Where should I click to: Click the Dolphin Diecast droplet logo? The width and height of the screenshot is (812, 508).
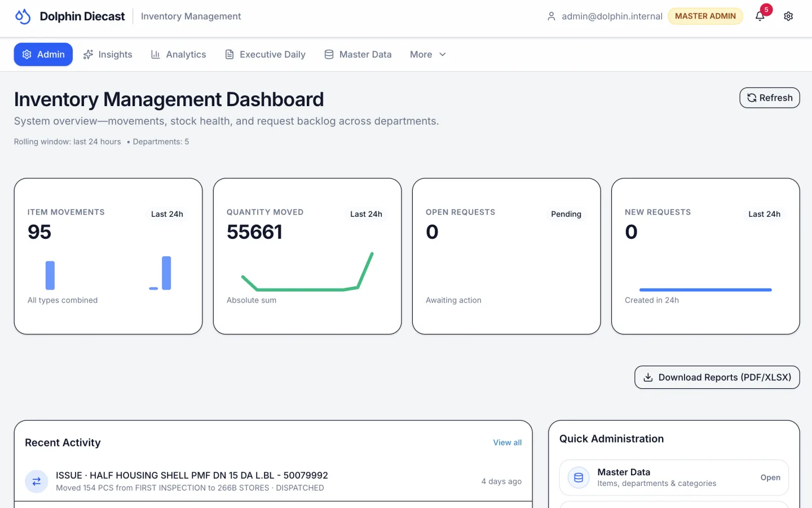pyautogui.click(x=23, y=16)
